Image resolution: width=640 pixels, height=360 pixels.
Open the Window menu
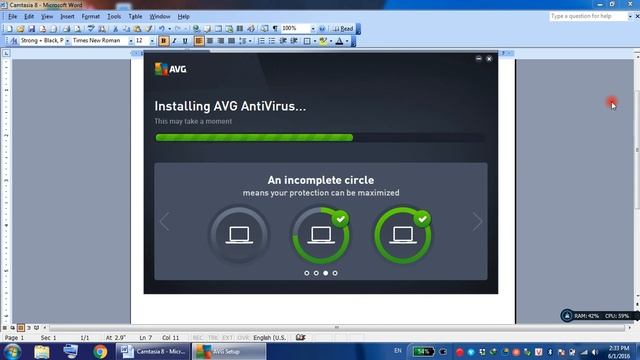pyautogui.click(x=160, y=16)
